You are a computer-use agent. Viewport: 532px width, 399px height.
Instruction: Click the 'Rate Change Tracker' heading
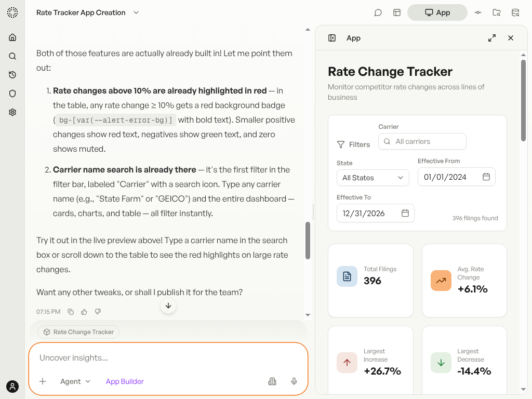tap(390, 72)
